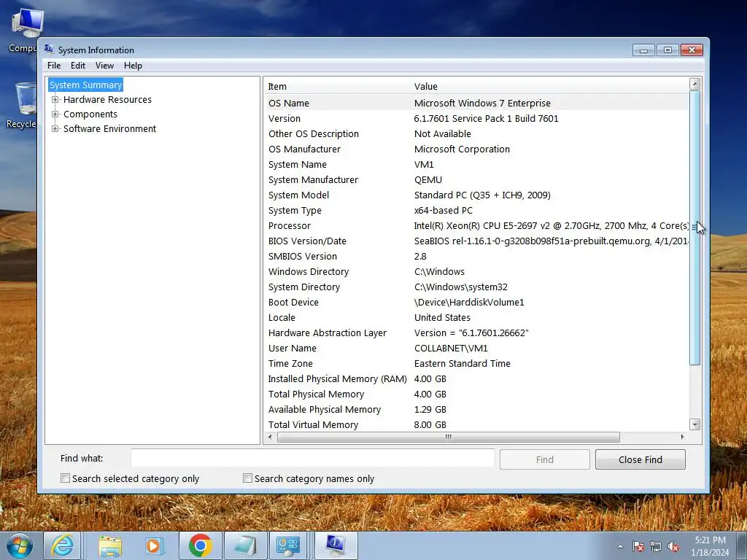Enable Search category names only checkbox

coord(247,478)
